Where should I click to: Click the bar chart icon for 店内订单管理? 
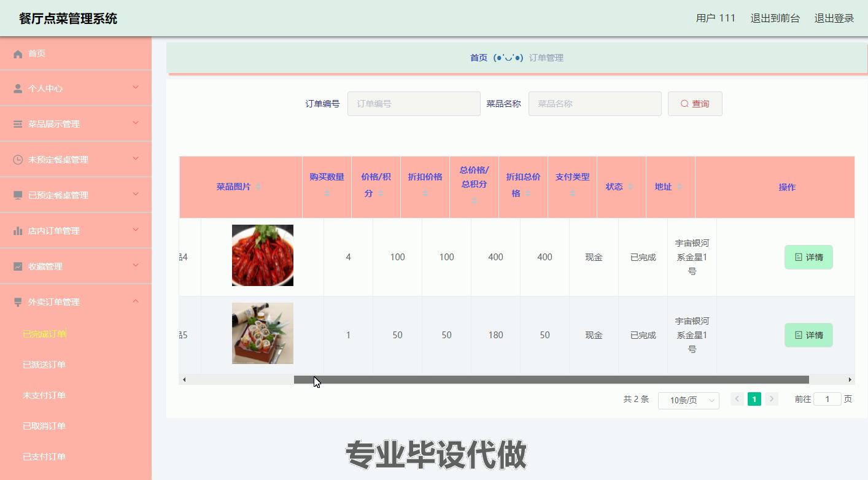19,230
